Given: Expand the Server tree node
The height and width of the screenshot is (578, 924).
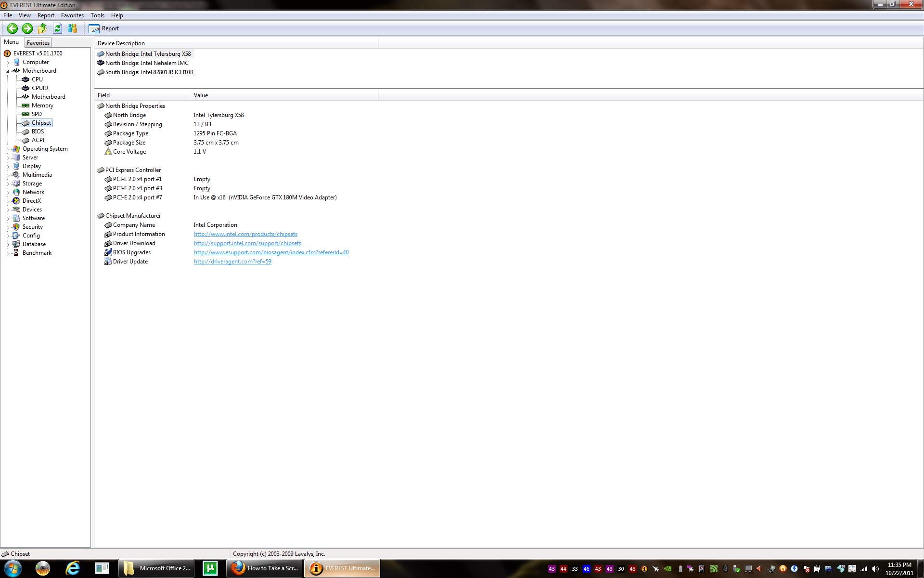Looking at the screenshot, I should coord(8,158).
